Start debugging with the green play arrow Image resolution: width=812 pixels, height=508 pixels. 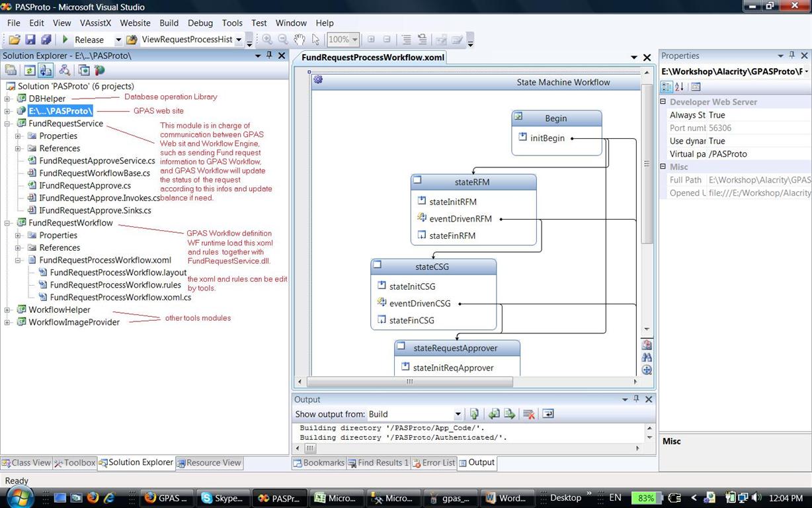click(x=65, y=40)
